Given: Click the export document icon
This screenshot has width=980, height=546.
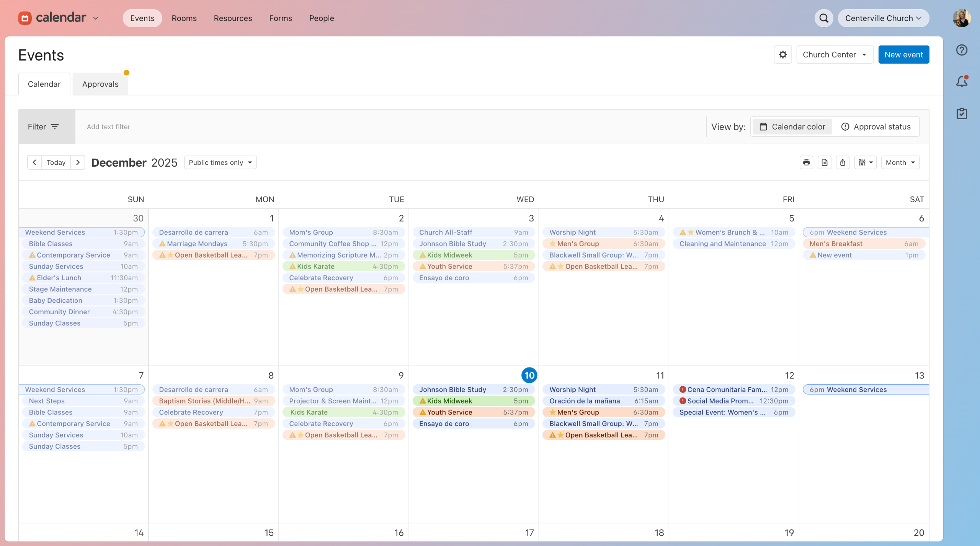Looking at the screenshot, I should pos(825,162).
